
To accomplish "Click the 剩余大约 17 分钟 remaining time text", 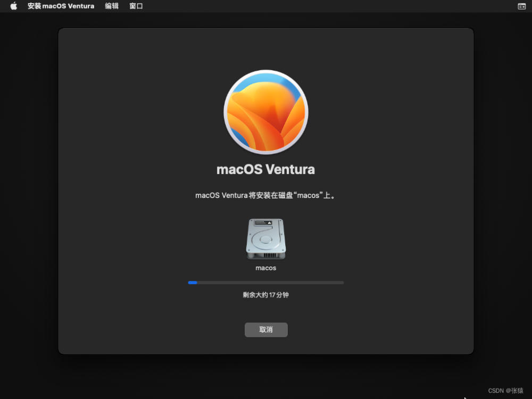I will tap(265, 295).
